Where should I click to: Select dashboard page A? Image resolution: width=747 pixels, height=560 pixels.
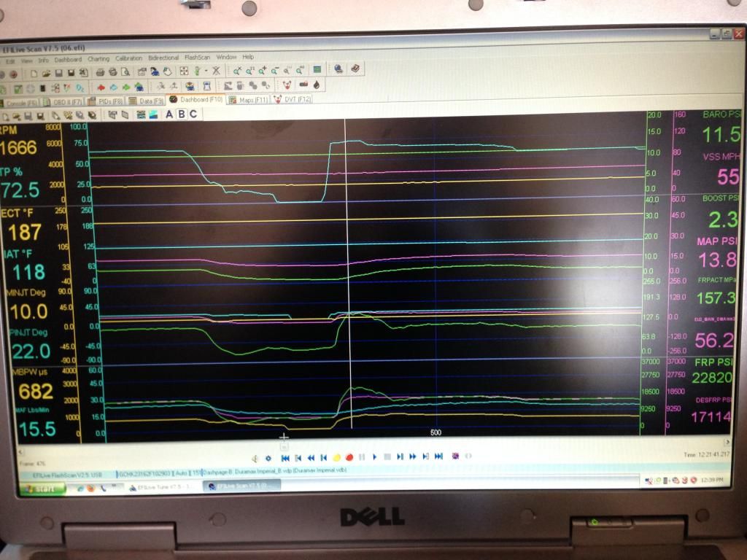(169, 114)
